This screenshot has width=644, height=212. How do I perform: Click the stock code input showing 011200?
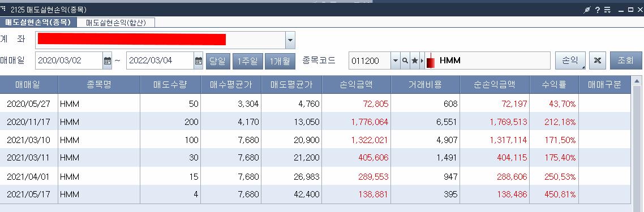pos(370,60)
